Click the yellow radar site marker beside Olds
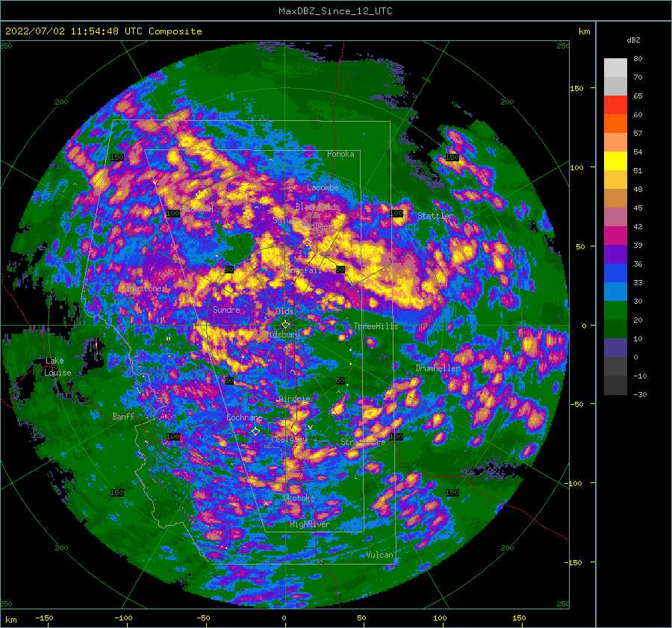Image resolution: width=672 pixels, height=628 pixels. click(285, 325)
